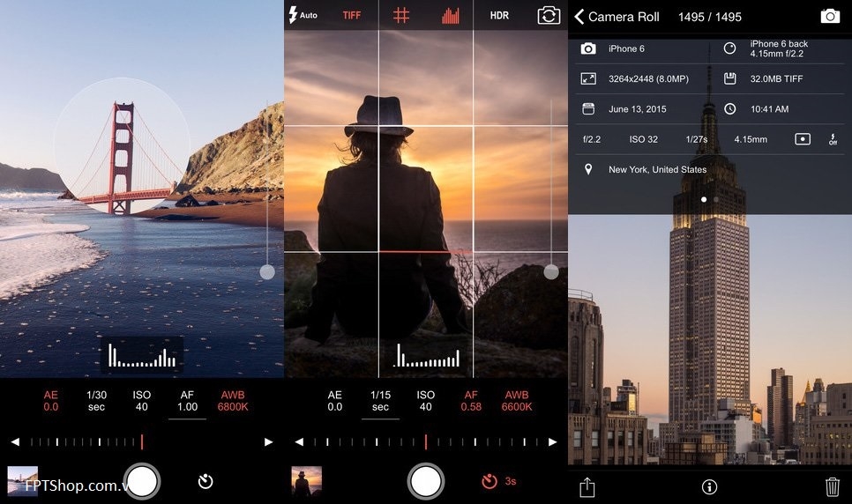The height and width of the screenshot is (504, 852).
Task: Toggle self-timer icon in bridge screen
Action: point(206,481)
